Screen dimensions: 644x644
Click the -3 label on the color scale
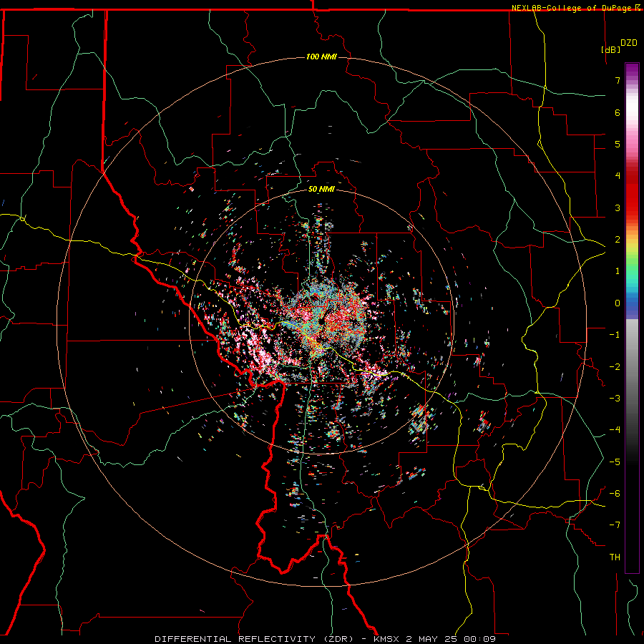[x=615, y=399]
